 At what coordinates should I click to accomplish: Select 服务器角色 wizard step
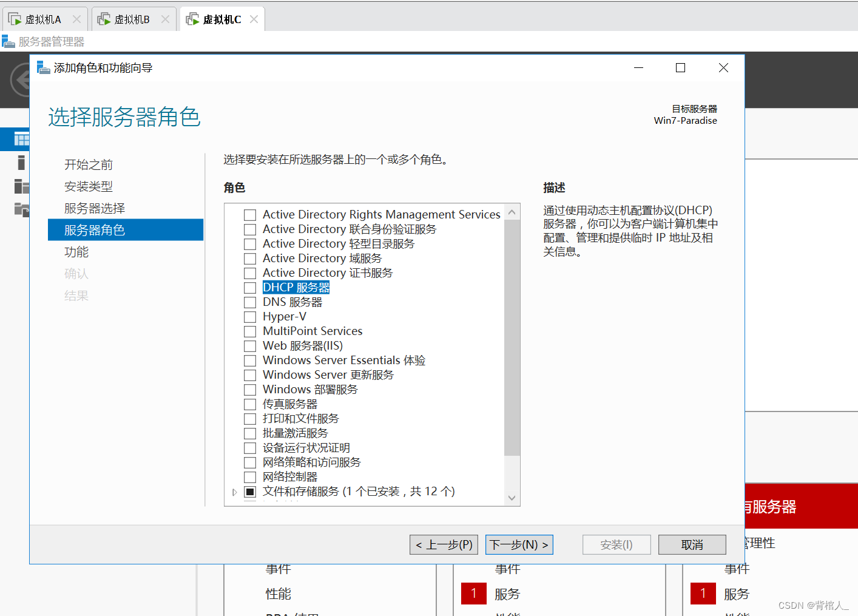[126, 230]
